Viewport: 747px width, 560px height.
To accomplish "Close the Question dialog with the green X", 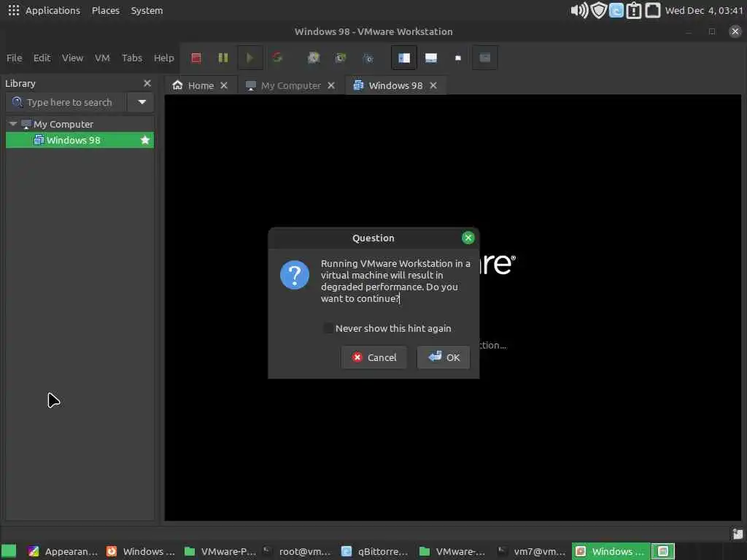I will tap(468, 238).
